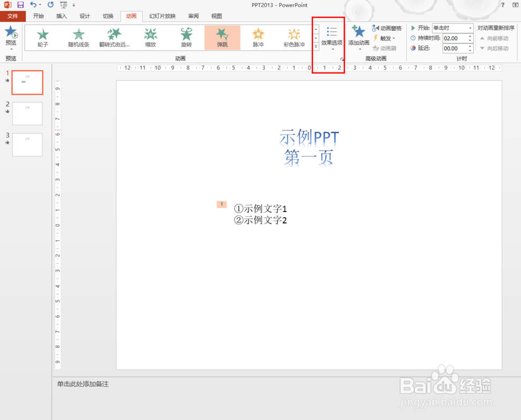Switch to the 插入 ribbon tab
This screenshot has height=420, width=521.
[x=61, y=16]
